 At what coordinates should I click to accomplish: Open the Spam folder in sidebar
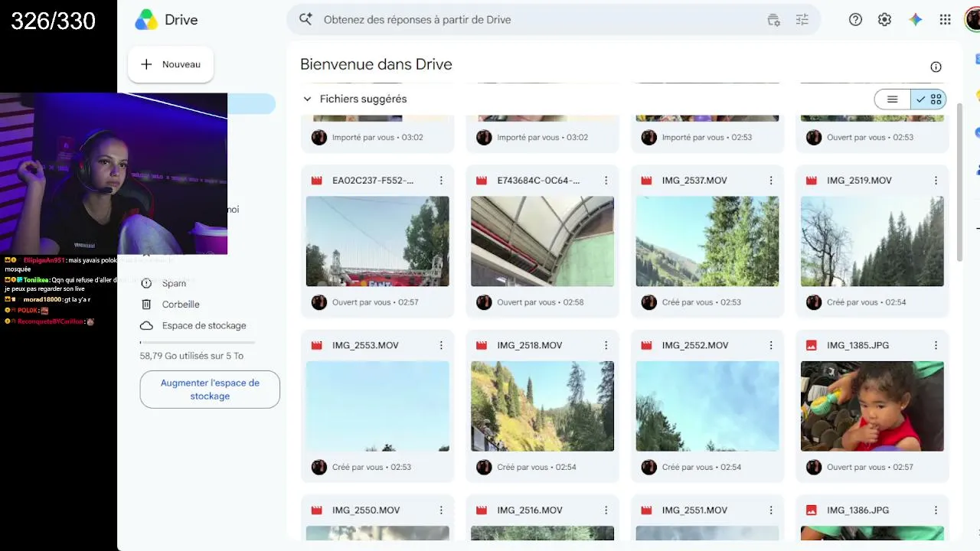pos(174,283)
